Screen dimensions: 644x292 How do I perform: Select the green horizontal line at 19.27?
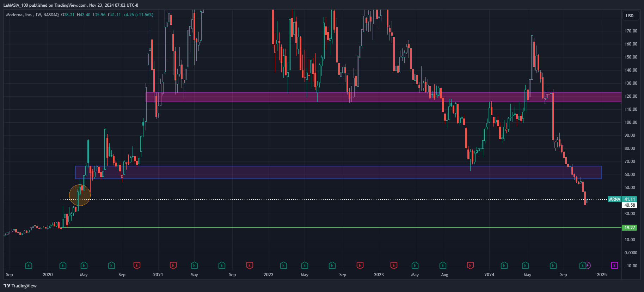pos(342,227)
